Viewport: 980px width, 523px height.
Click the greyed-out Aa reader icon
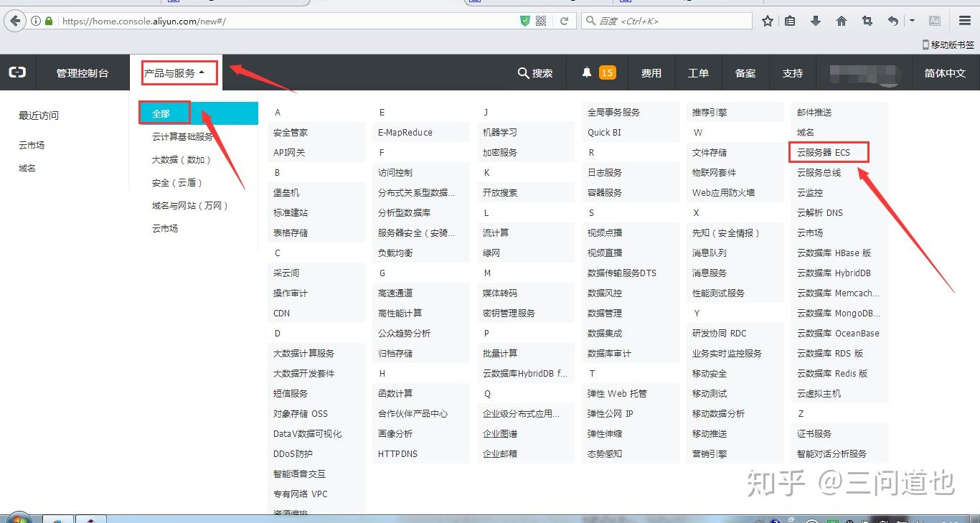935,21
